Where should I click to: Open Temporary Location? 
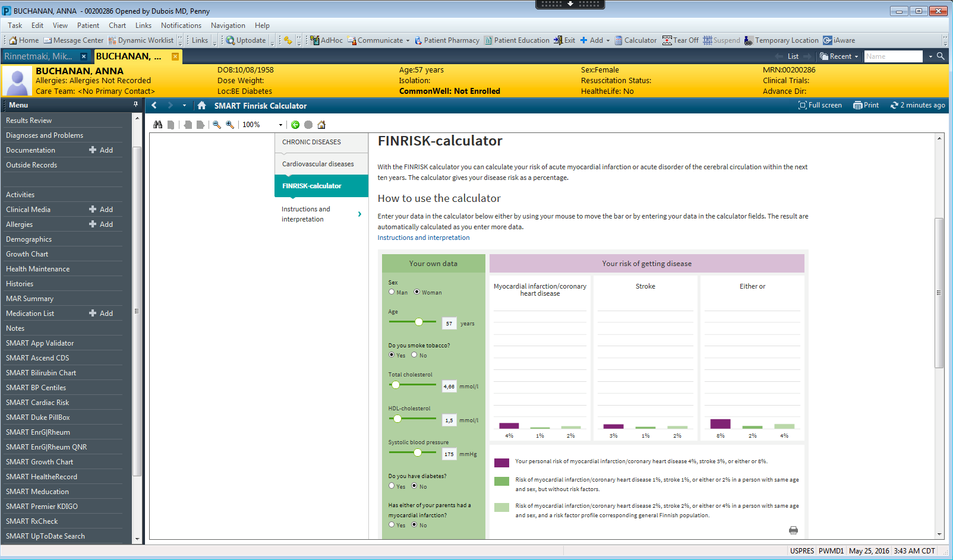click(781, 40)
